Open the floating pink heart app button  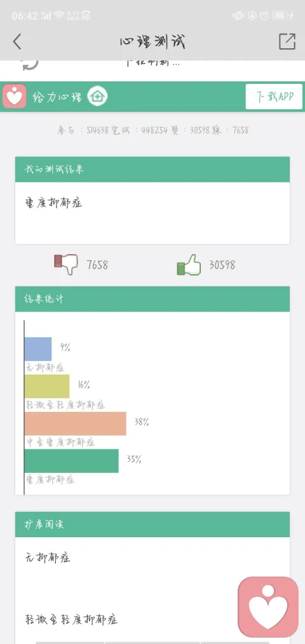(x=268, y=607)
